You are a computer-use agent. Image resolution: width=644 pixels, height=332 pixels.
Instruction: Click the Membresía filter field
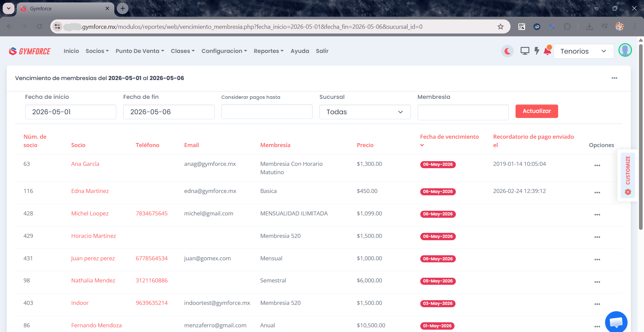click(463, 112)
